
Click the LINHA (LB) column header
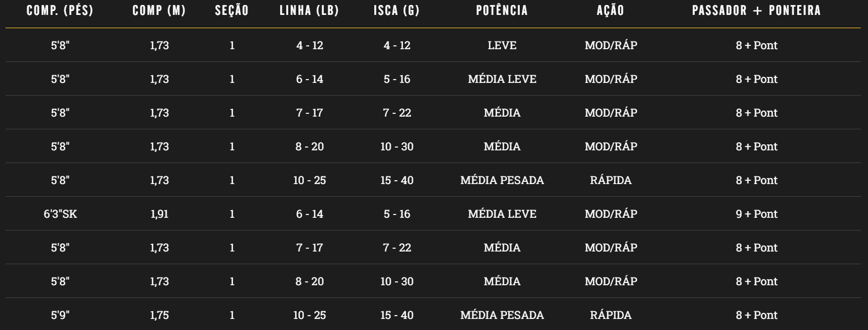click(309, 11)
